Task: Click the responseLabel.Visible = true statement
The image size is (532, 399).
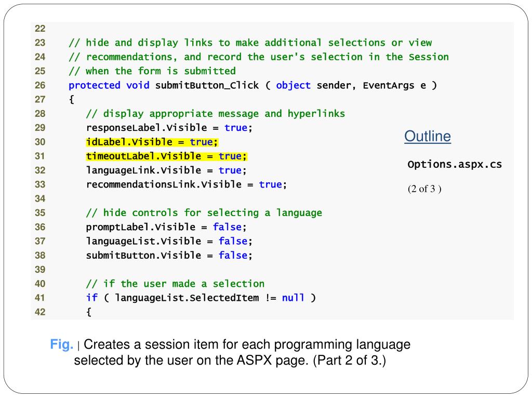Action: pyautogui.click(x=169, y=128)
